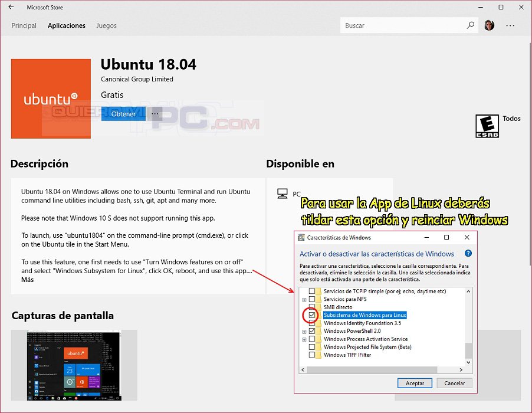This screenshot has width=532, height=413.
Task: Open more actions button next to Obtener
Action: tap(155, 114)
